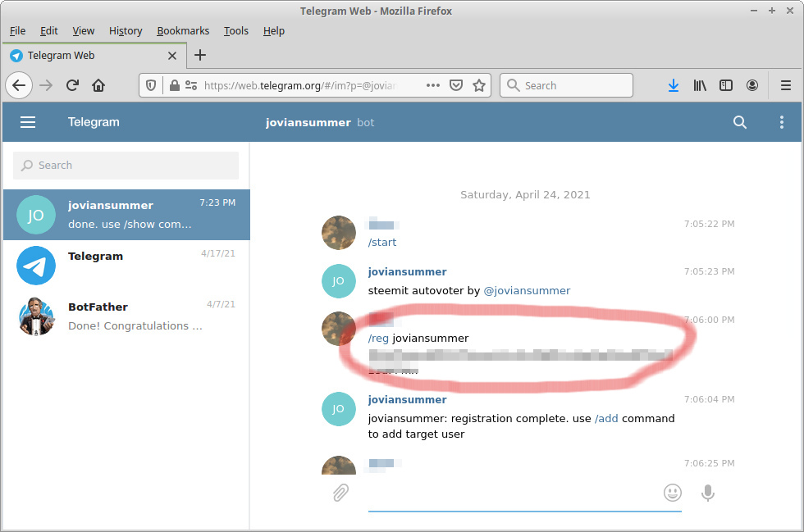Click the /add command link
The height and width of the screenshot is (532, 804).
[x=606, y=419]
